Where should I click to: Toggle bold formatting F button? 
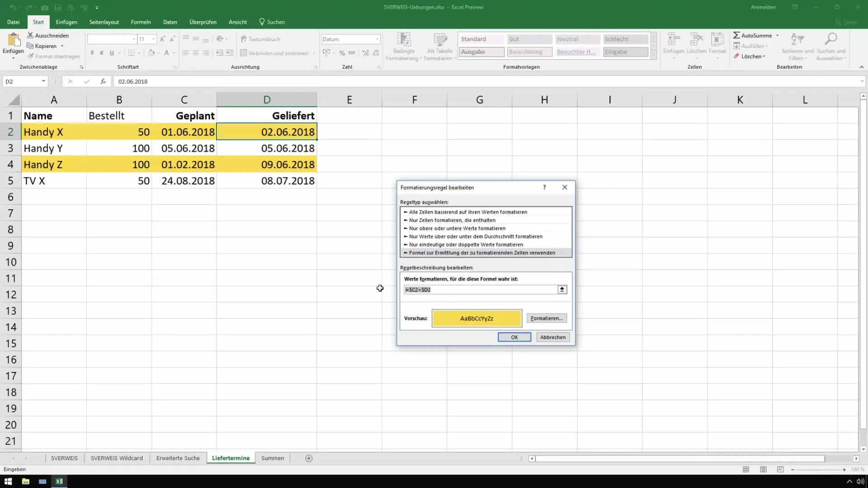tap(92, 53)
